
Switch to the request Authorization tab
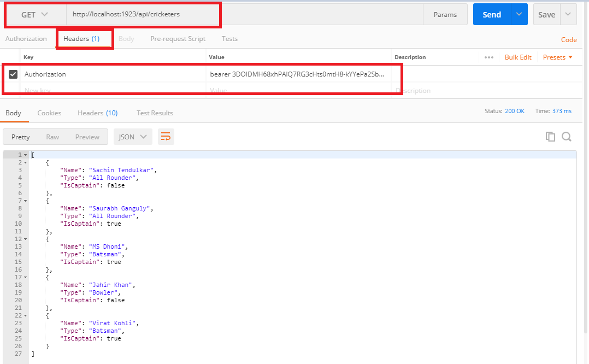click(x=26, y=39)
